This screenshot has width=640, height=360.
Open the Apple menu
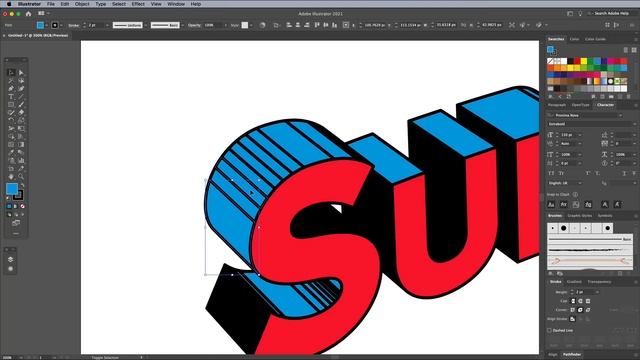9,4
